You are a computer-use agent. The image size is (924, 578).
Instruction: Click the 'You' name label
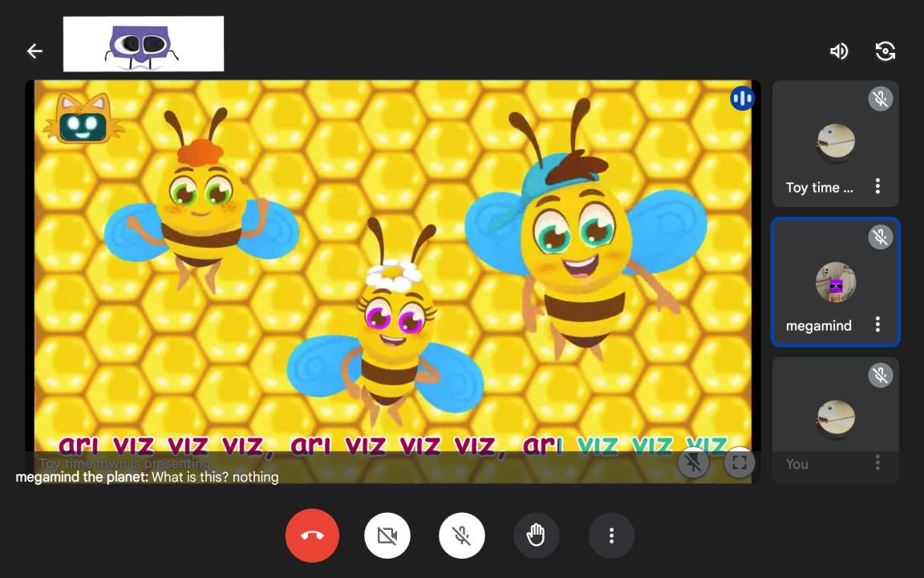coord(796,464)
